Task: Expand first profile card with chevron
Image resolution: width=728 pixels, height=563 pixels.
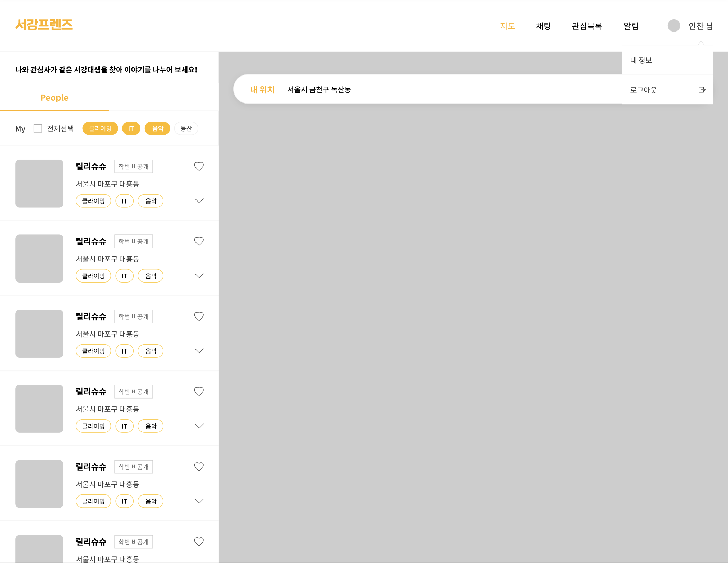Action: pos(199,201)
